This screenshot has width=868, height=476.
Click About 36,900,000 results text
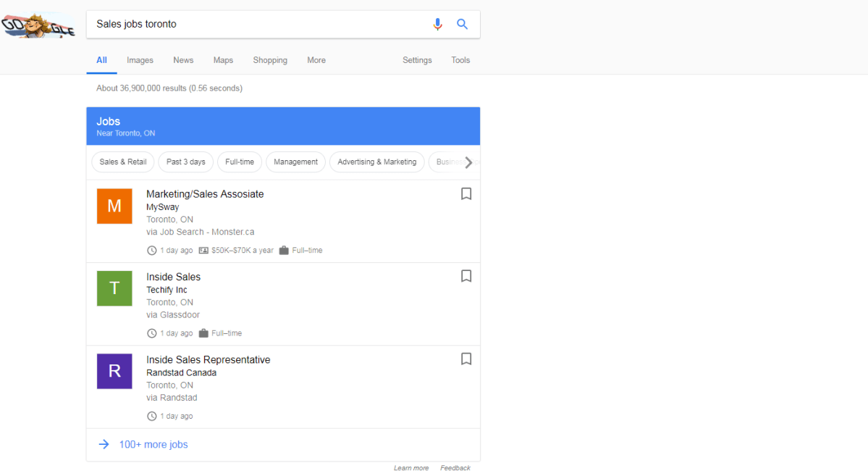click(x=169, y=88)
